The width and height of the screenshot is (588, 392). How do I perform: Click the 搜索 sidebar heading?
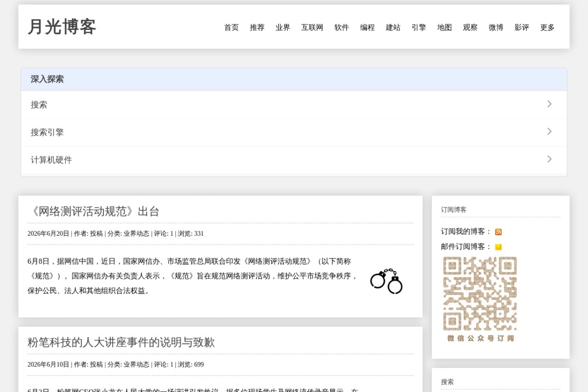tap(447, 382)
